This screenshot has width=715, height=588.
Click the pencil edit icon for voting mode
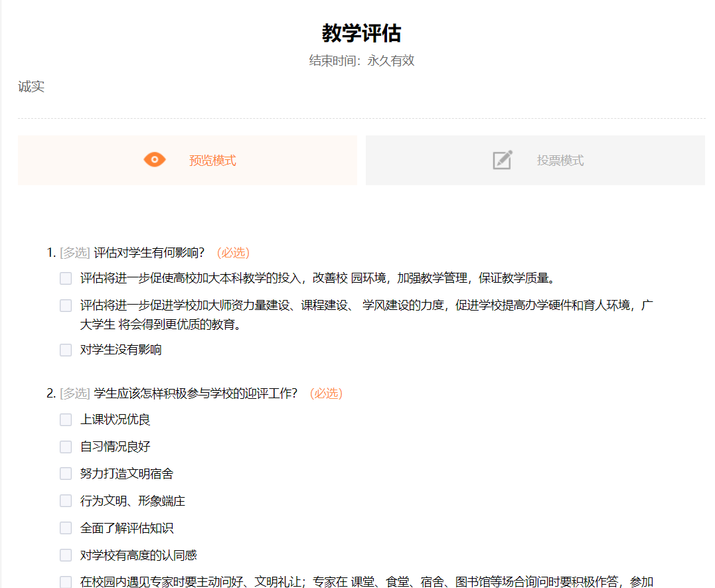(x=503, y=160)
